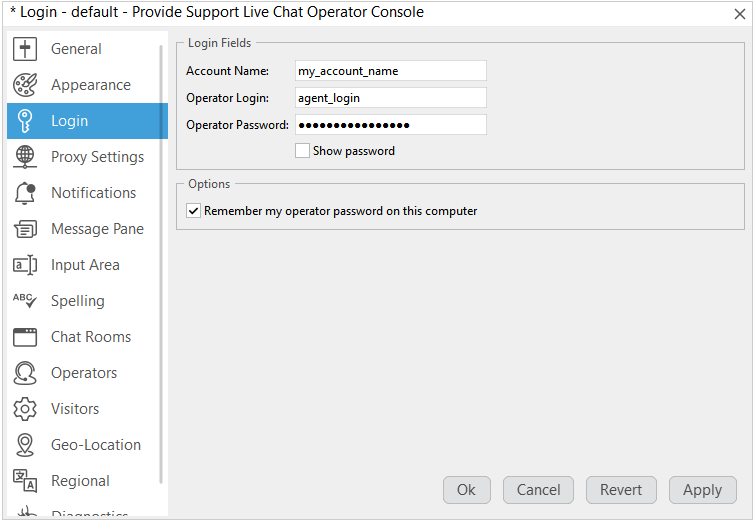The height and width of the screenshot is (522, 755).
Task: Click the Operator Login input field
Action: point(391,98)
